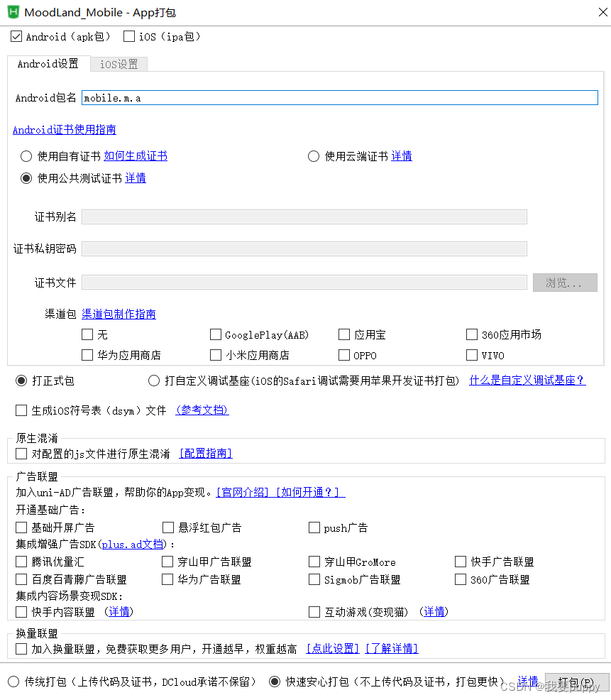
Task: Check the 小米应用商店 channel checkbox
Action: (216, 355)
